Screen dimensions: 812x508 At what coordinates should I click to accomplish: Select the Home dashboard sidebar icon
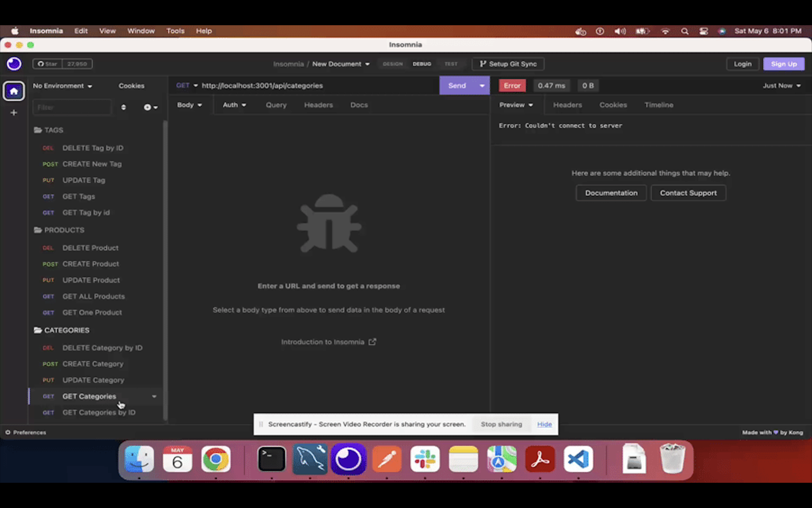[x=14, y=91]
